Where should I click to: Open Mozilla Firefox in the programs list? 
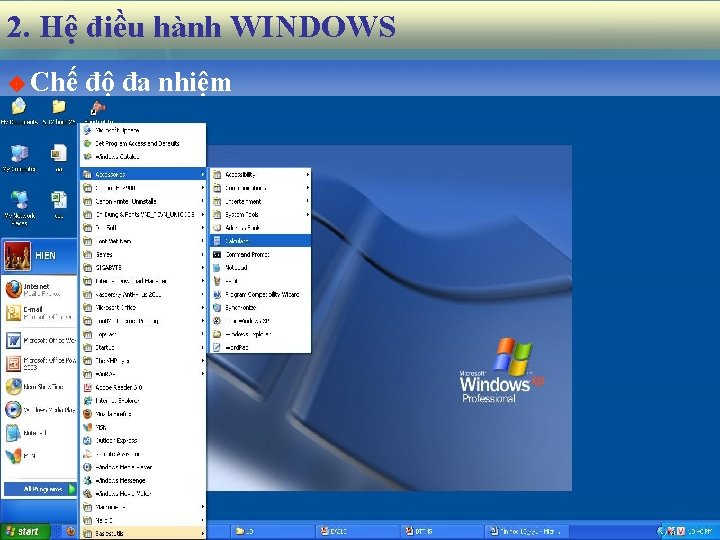(x=143, y=414)
